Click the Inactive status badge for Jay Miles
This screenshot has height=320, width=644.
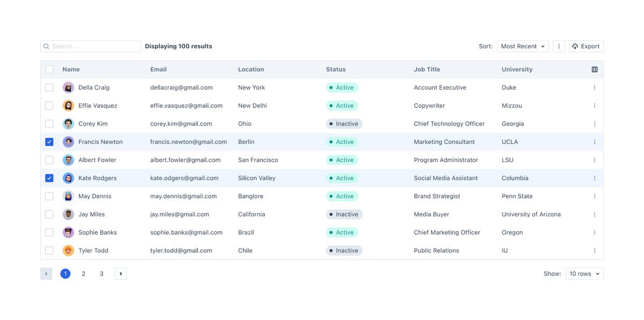[x=344, y=214]
